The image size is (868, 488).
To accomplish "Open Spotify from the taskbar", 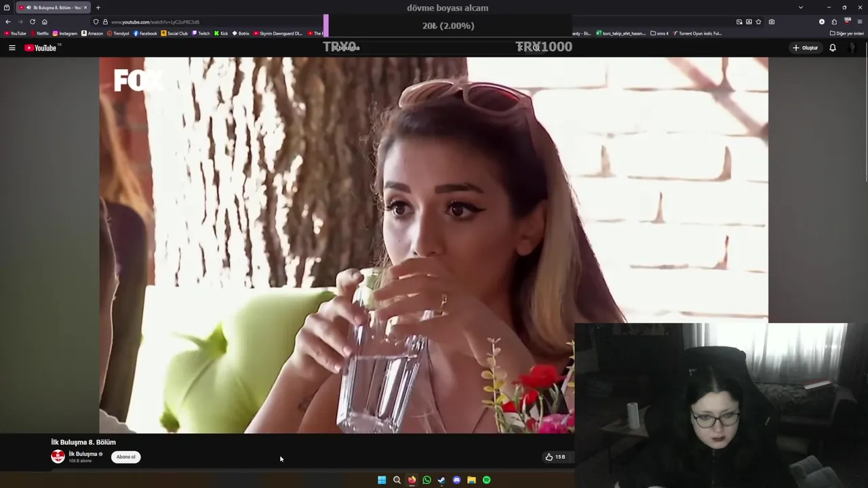I will [486, 480].
